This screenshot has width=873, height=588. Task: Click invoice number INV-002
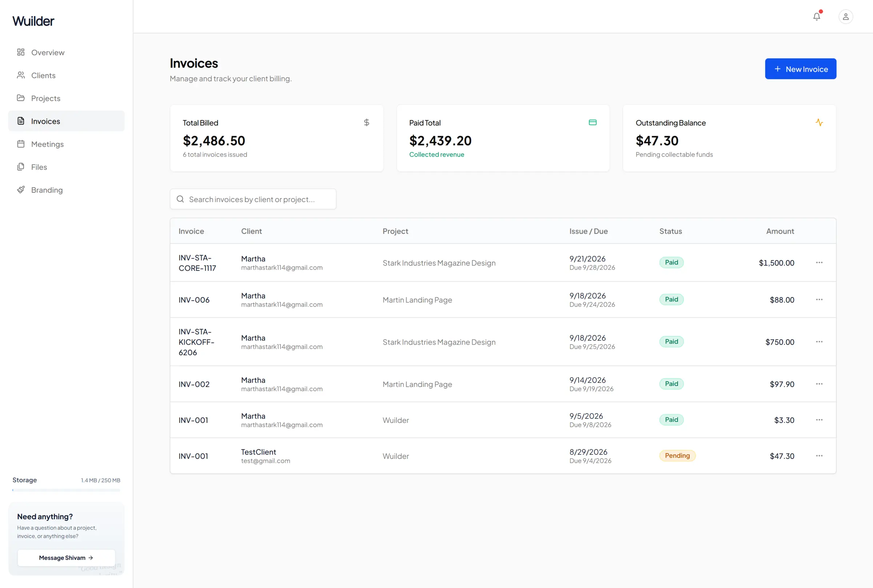(x=194, y=384)
